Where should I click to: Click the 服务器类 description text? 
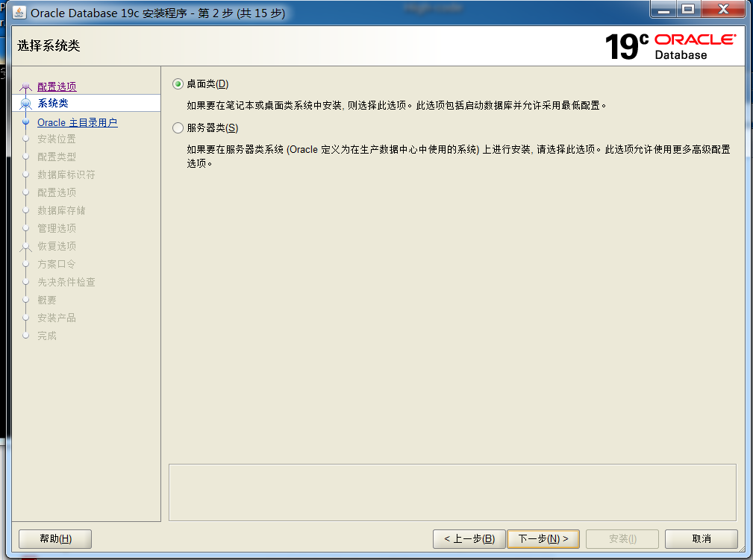click(x=459, y=157)
